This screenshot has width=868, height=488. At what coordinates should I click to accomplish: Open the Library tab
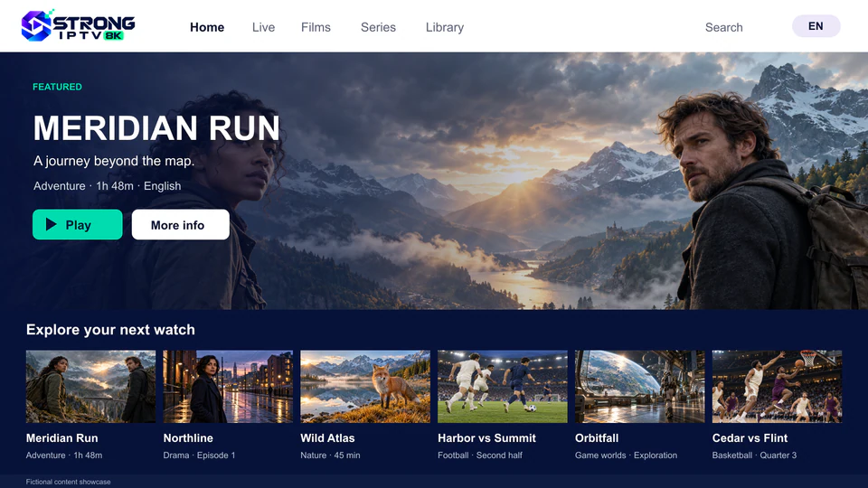point(445,27)
